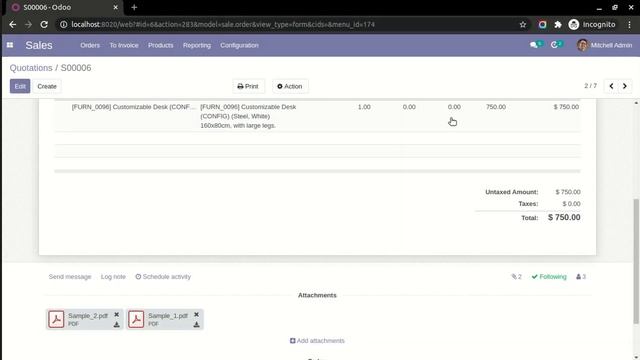Open the Products menu
The height and width of the screenshot is (360, 640).
tap(160, 45)
